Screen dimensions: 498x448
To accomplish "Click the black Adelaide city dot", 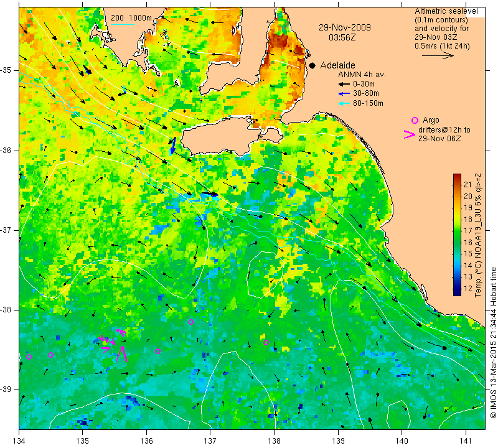I will coord(312,66).
